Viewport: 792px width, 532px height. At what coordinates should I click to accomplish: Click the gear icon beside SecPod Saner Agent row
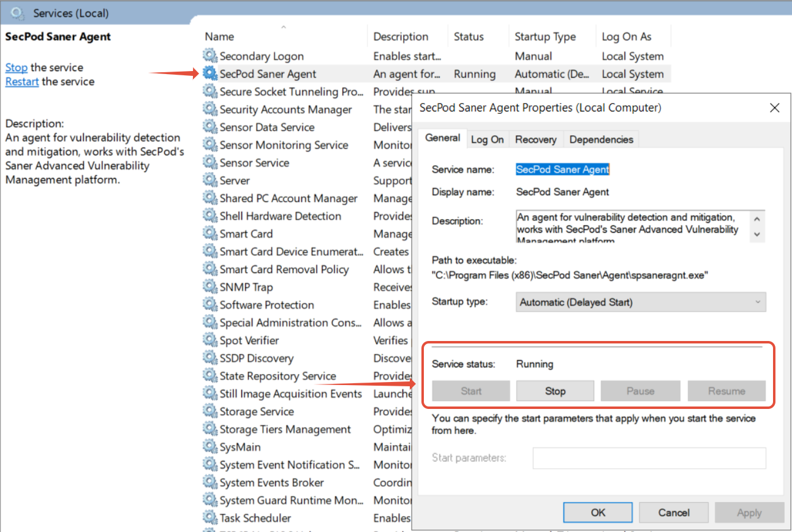pos(210,74)
